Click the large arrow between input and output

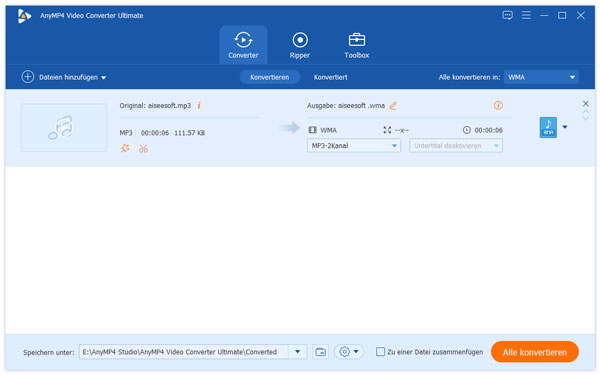[x=290, y=127]
